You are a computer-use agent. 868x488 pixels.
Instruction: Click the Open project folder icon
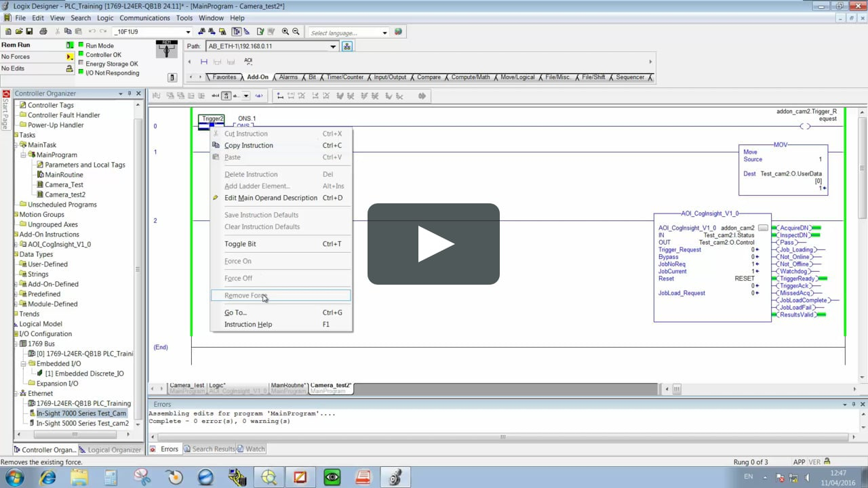click(19, 32)
